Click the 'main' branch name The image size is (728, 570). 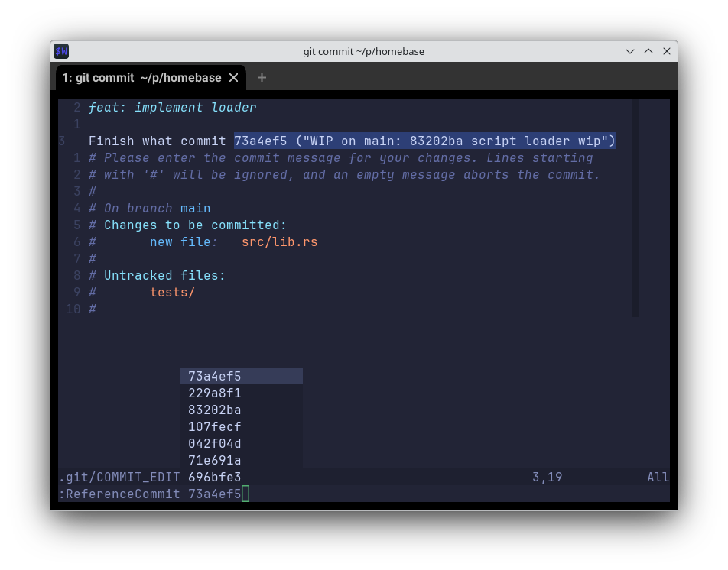[196, 209]
